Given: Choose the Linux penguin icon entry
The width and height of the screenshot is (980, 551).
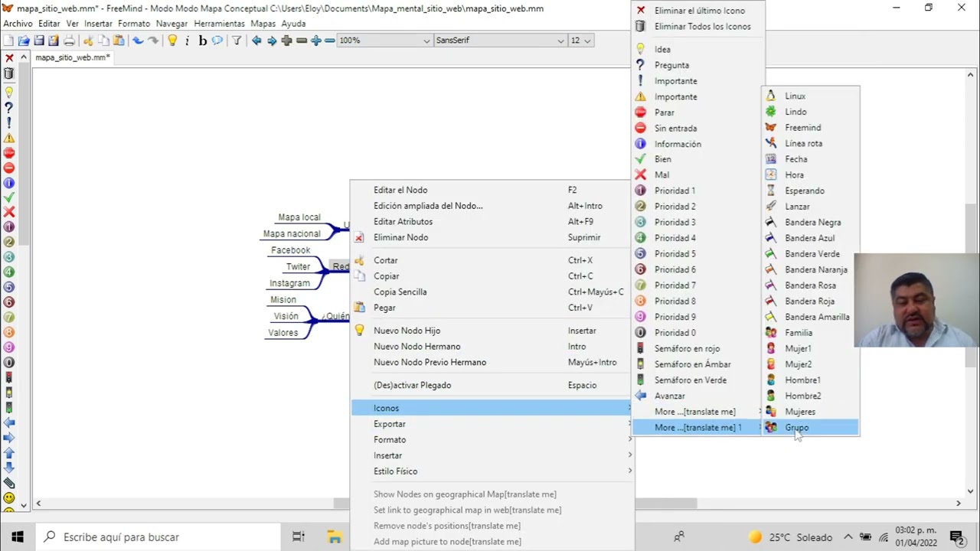Looking at the screenshot, I should click(811, 96).
